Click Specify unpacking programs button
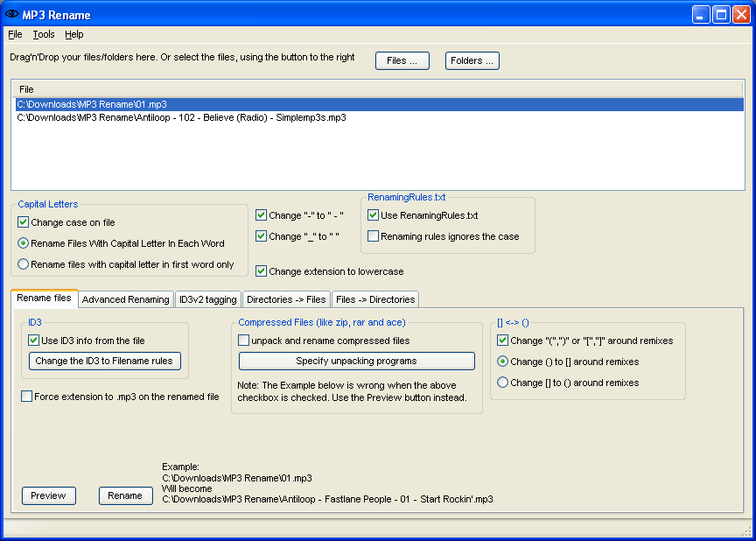Viewport: 756px width, 541px height. 357,362
